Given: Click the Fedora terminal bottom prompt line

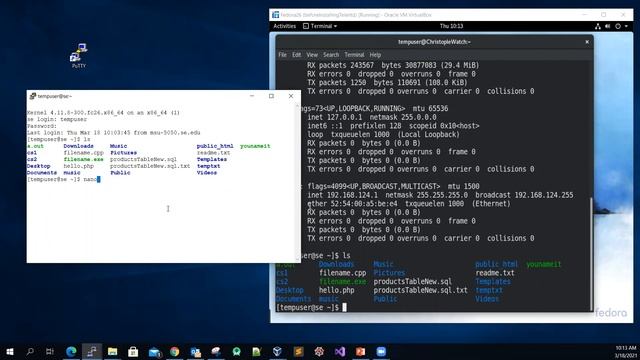Looking at the screenshot, I should pyautogui.click(x=311, y=307).
